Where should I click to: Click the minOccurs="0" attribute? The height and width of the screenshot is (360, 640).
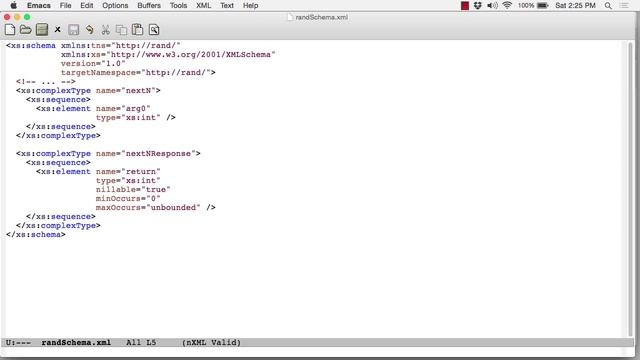point(128,198)
